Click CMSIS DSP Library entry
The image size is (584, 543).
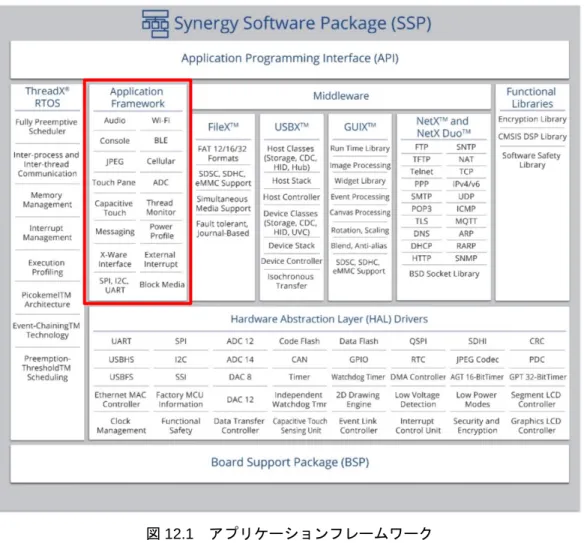coord(533,137)
